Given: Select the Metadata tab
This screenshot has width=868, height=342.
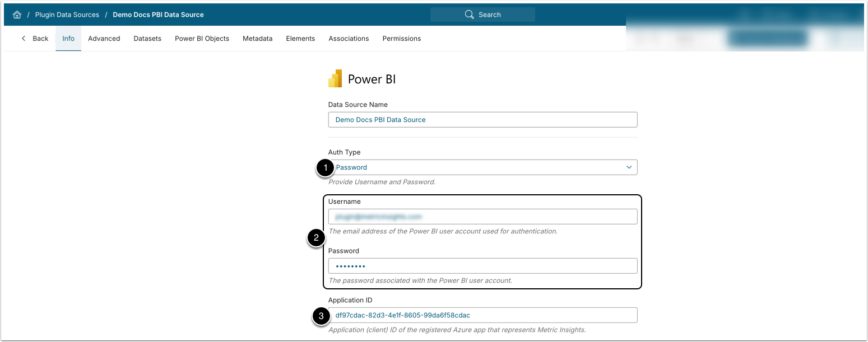Looking at the screenshot, I should point(257,39).
